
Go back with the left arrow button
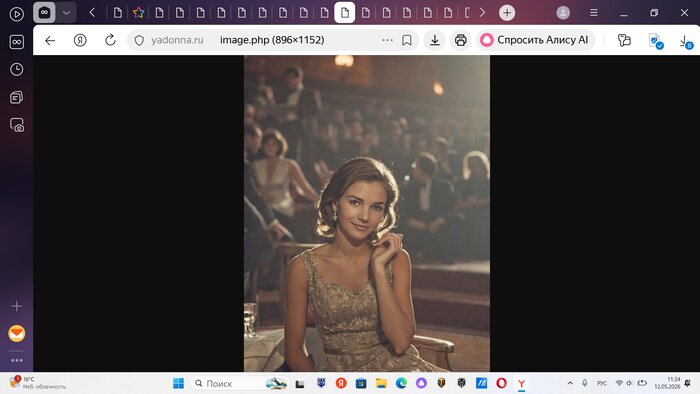pos(50,41)
